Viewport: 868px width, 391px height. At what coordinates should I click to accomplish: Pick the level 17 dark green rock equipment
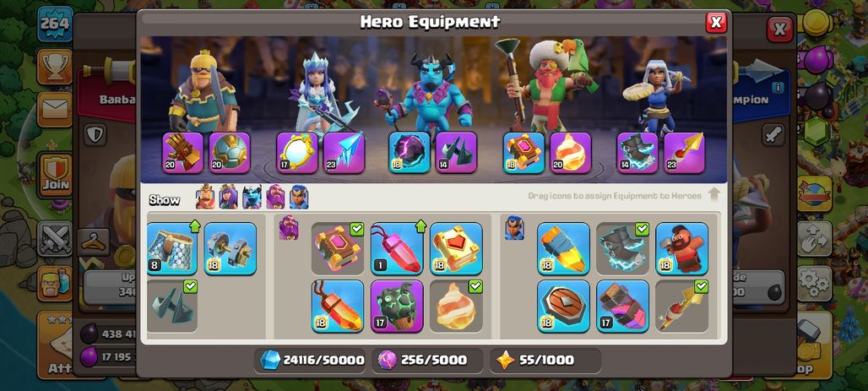coord(397,307)
